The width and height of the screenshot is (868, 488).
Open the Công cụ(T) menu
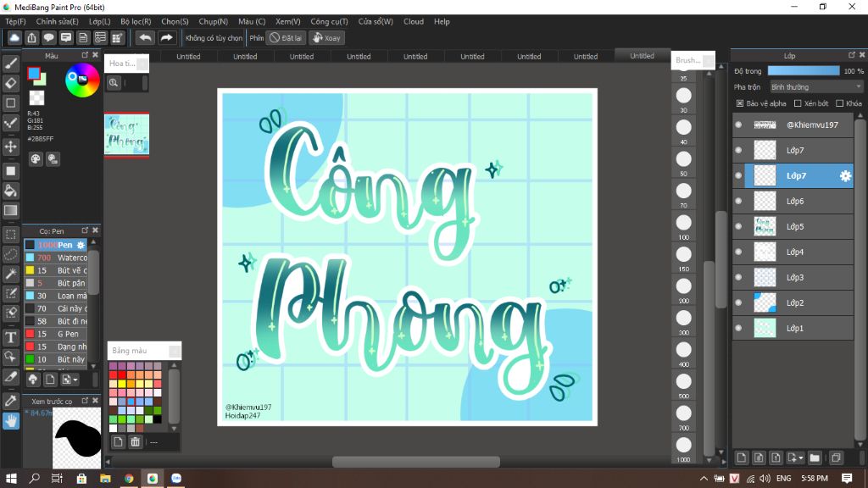click(x=329, y=21)
